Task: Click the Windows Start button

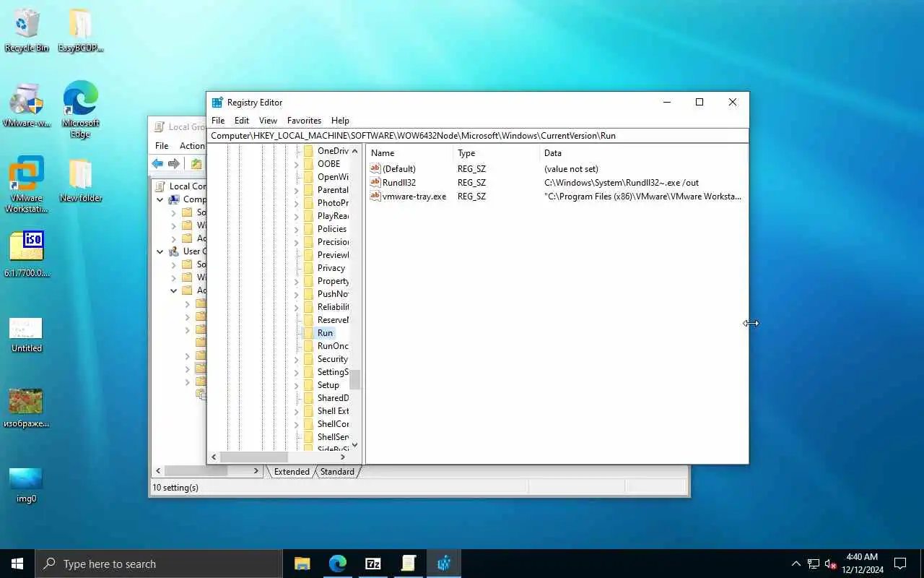Action: (17, 564)
